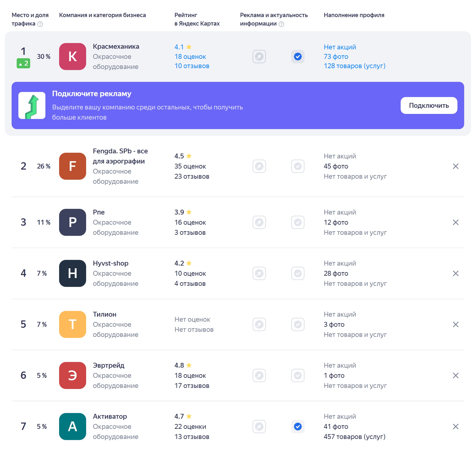Click the verified info badge for Эвртрейд

click(298, 375)
